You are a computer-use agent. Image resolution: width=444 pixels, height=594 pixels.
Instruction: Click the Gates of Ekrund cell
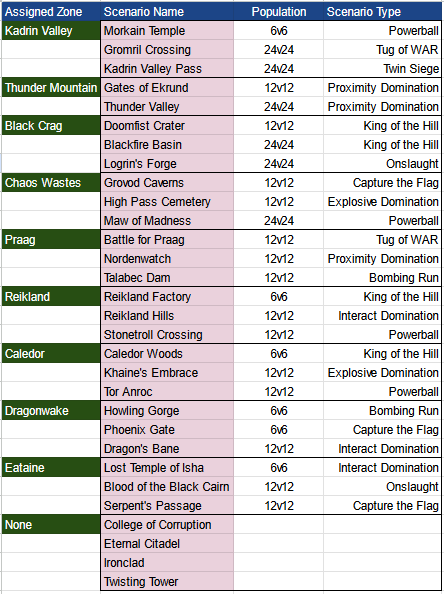pyautogui.click(x=167, y=88)
